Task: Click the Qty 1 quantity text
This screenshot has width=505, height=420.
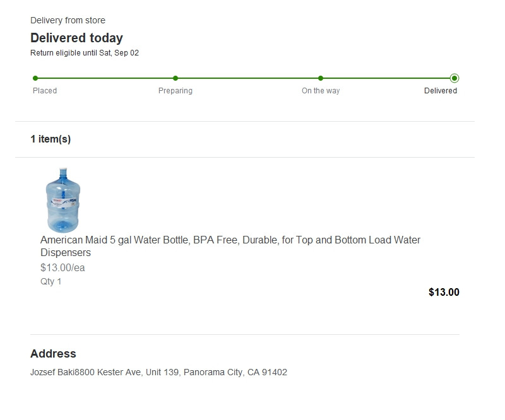Action: point(51,281)
